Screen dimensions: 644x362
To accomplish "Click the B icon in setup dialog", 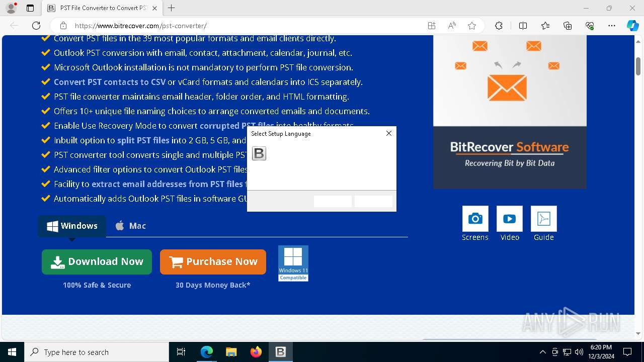I will pos(259,153).
